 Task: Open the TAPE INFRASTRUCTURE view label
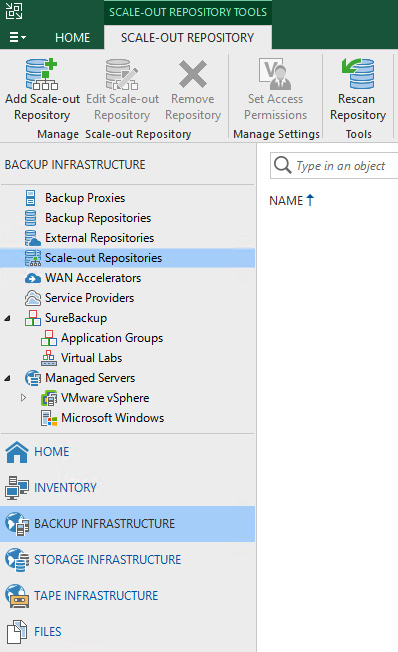(x=96, y=595)
